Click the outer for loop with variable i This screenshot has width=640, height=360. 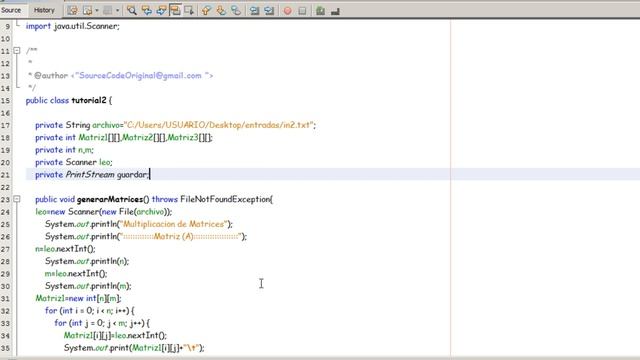pos(89,311)
